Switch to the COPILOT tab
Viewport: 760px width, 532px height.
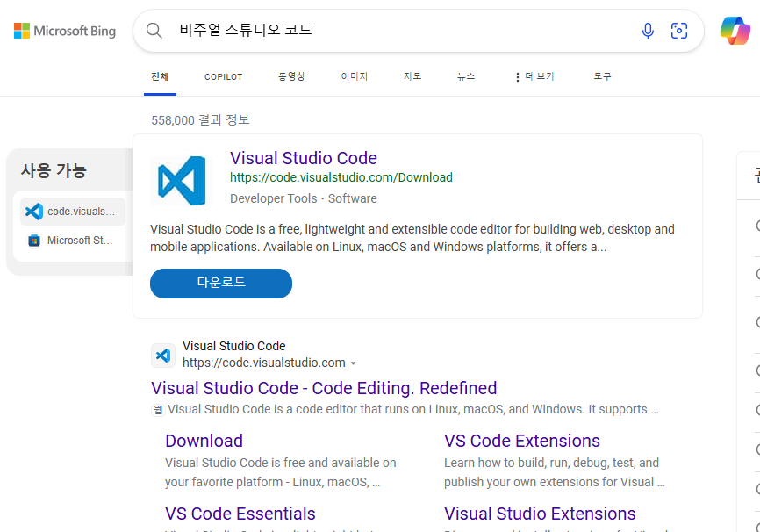(224, 76)
